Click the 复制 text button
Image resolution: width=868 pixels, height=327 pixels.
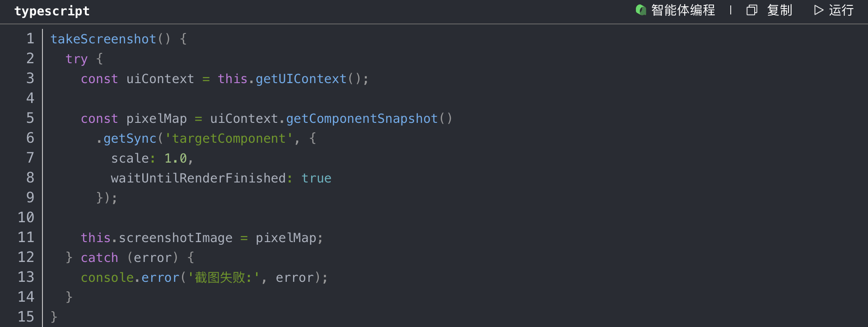[779, 10]
